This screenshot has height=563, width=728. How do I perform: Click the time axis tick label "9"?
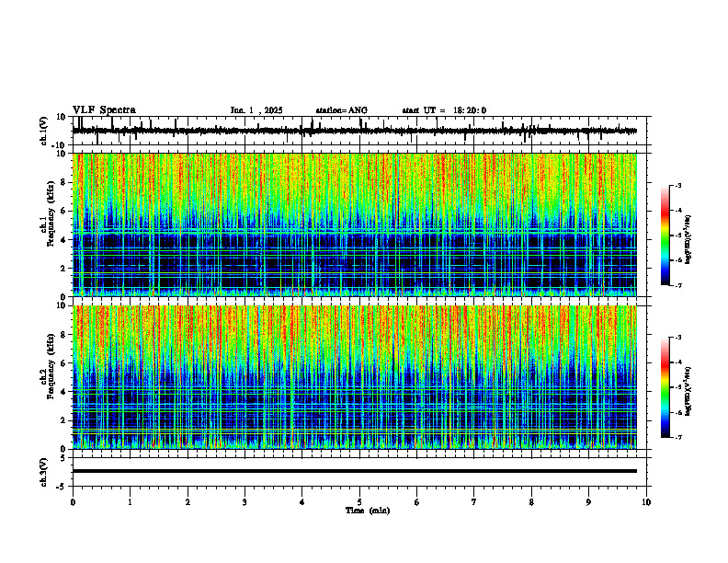[x=588, y=502]
